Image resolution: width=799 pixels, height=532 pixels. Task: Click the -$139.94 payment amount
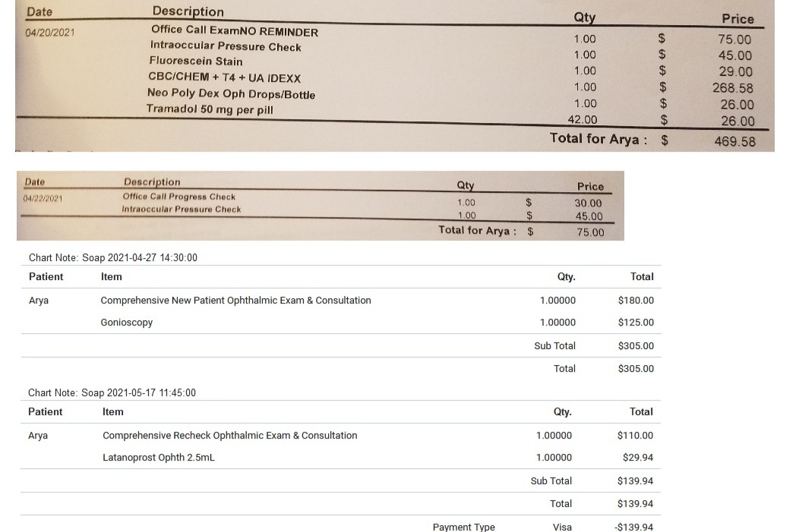click(633, 527)
